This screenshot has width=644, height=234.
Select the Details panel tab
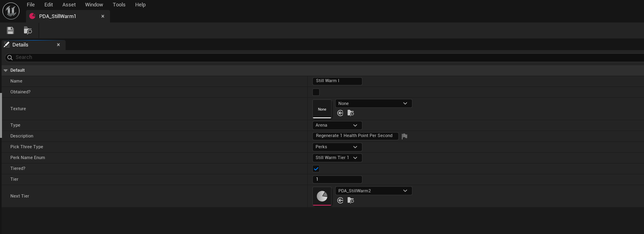34,45
